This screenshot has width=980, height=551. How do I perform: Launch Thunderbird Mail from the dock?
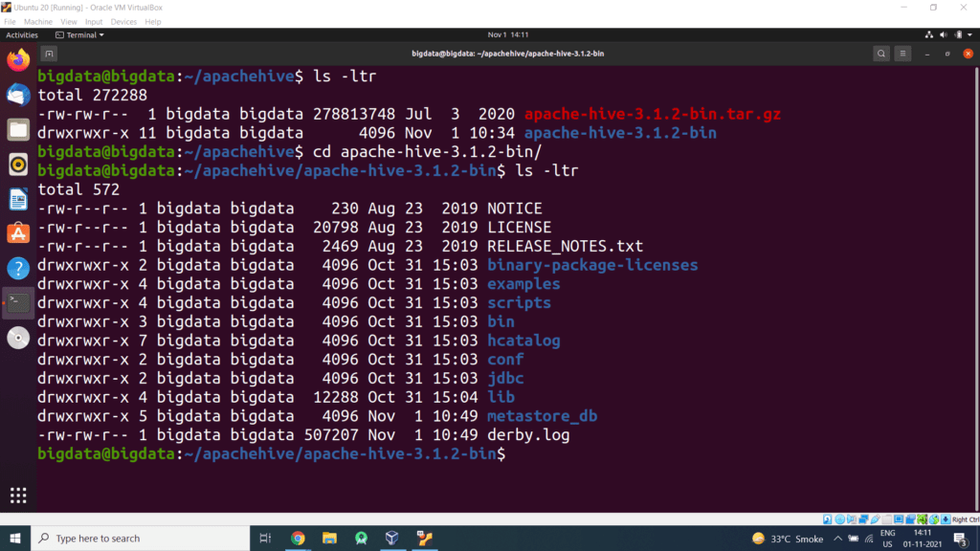(18, 95)
